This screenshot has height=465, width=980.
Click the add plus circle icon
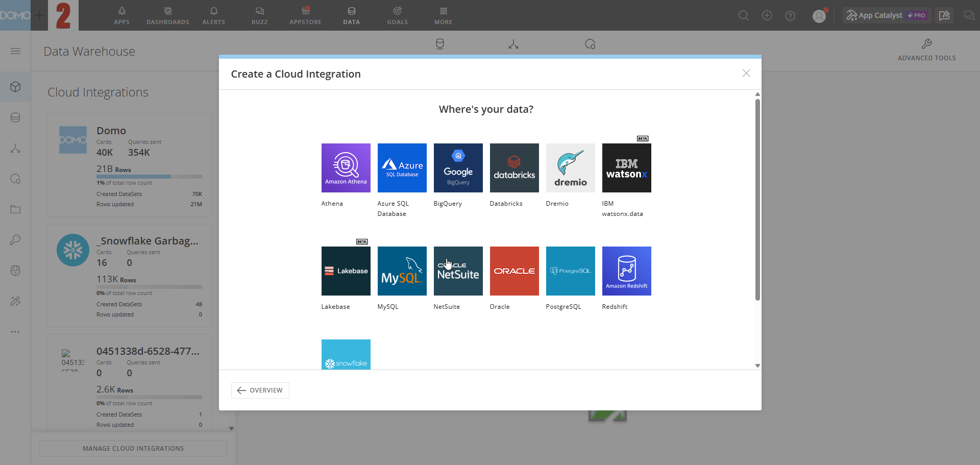(767, 15)
